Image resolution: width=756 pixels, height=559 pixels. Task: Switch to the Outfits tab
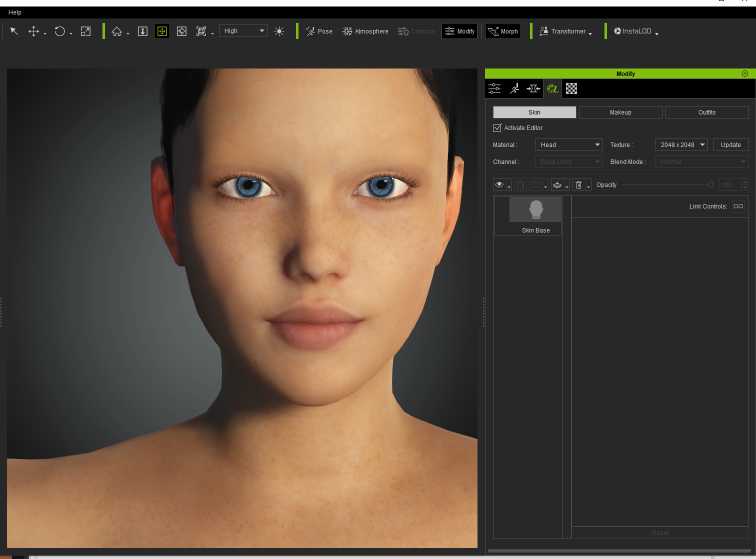pyautogui.click(x=707, y=112)
